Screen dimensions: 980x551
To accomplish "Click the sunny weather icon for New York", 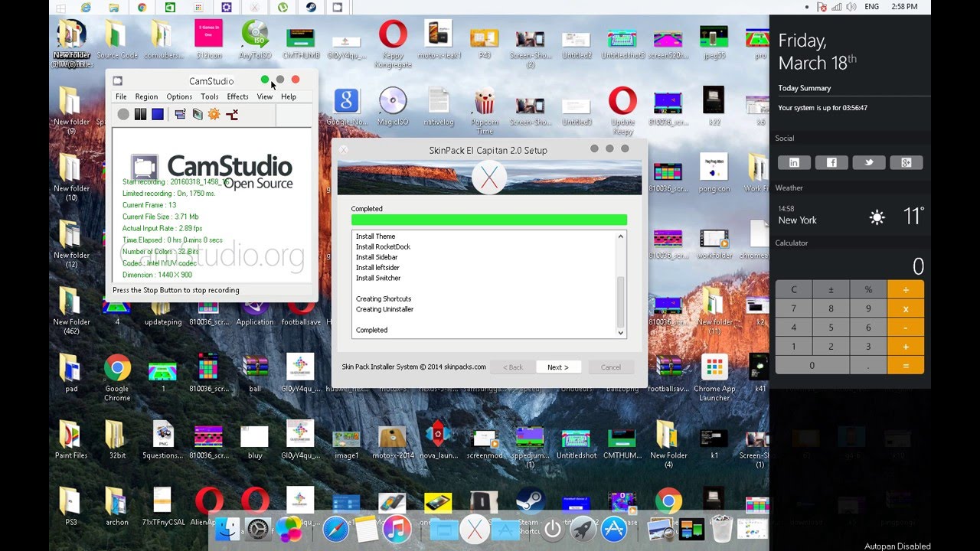I will pos(877,217).
